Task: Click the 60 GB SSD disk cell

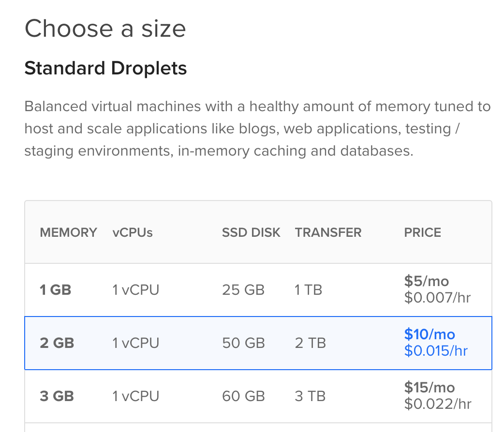Action: coord(243,396)
